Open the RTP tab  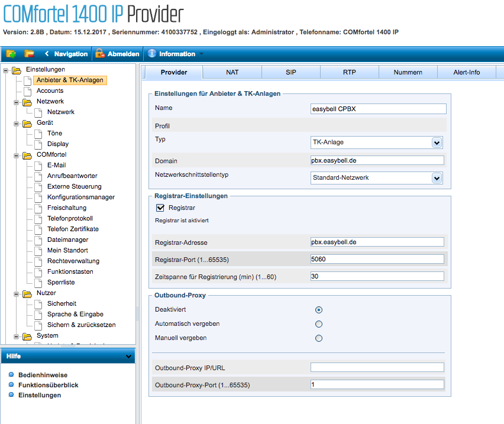click(x=350, y=72)
